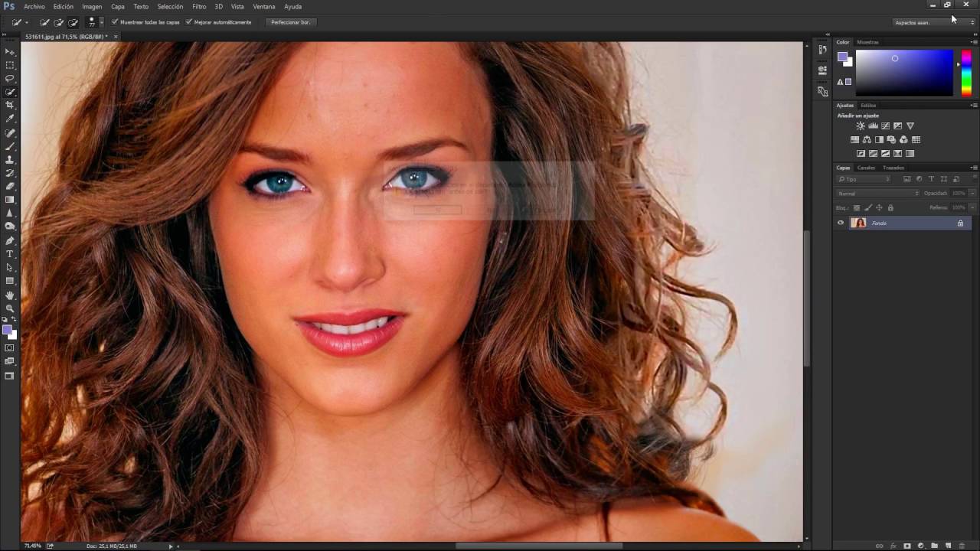Select the History Brush tool
This screenshot has width=980, height=551.
tap(10, 173)
